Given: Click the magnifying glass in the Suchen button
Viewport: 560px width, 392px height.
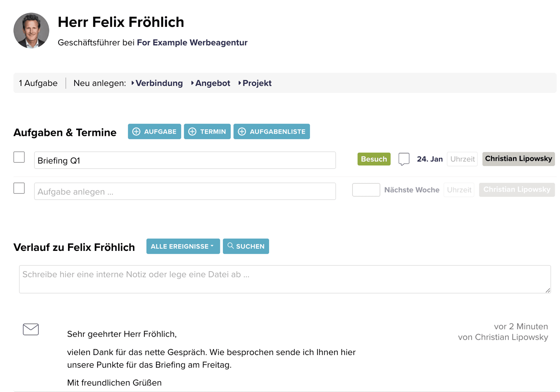Looking at the screenshot, I should 230,246.
